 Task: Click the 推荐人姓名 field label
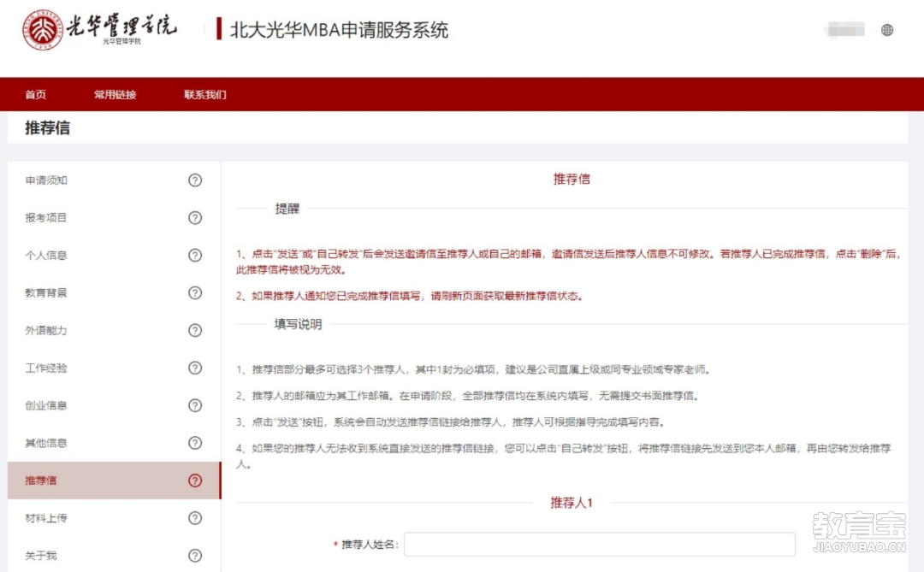coord(370,545)
